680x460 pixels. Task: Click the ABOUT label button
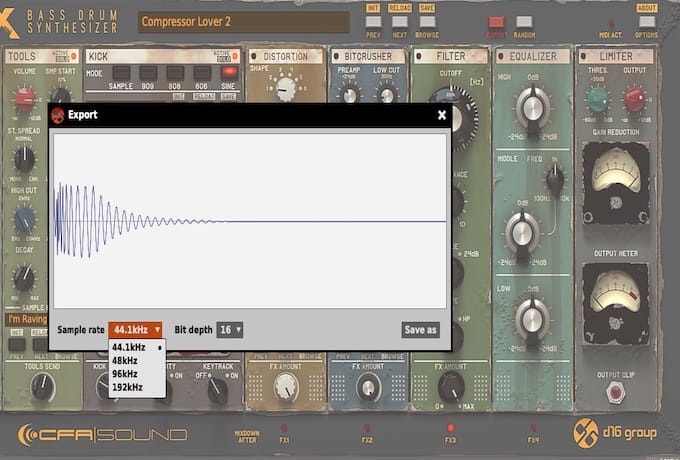[x=647, y=8]
